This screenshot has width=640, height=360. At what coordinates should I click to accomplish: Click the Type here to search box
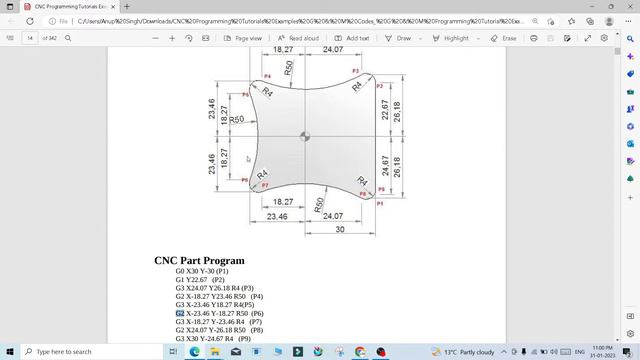pyautogui.click(x=92, y=351)
